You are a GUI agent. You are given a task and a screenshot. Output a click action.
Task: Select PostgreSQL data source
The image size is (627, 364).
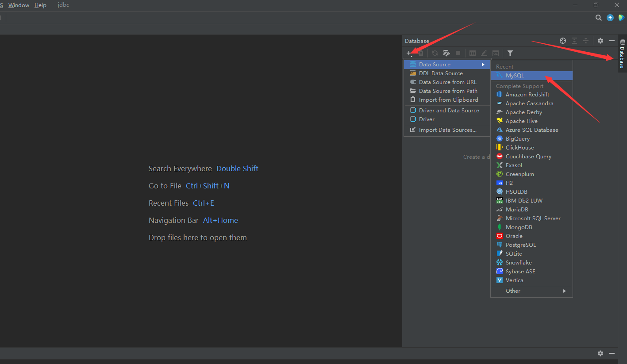[x=531, y=245]
